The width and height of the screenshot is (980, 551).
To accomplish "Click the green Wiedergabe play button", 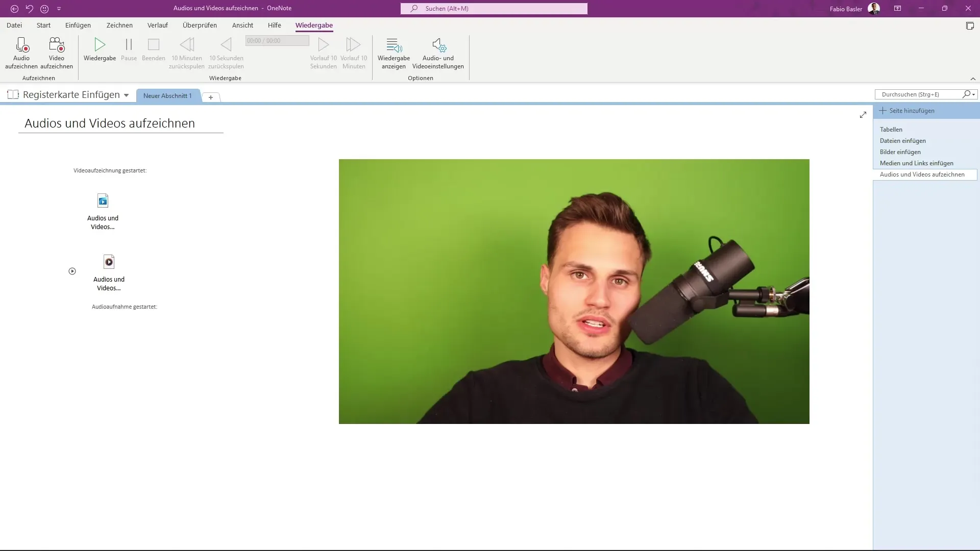I will click(x=100, y=50).
